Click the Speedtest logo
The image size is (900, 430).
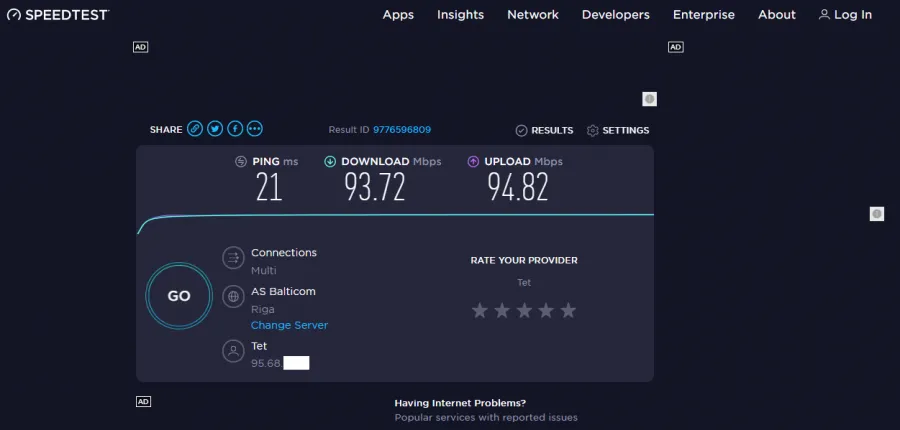pos(58,15)
